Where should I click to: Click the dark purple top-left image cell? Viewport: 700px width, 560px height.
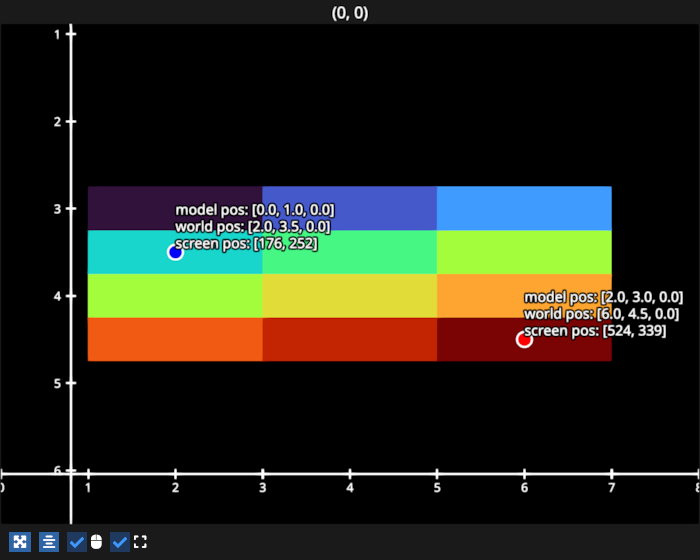(130, 208)
